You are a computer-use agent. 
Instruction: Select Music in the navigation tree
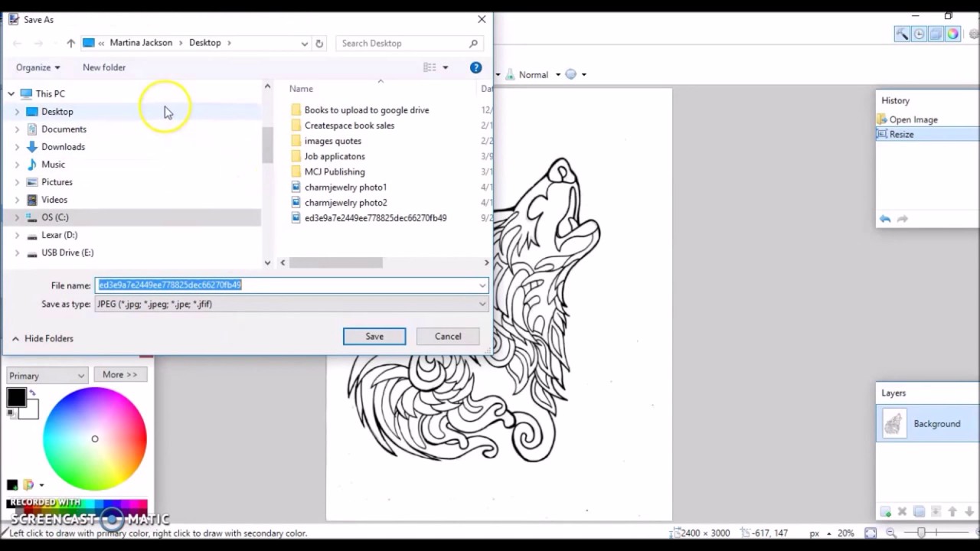pos(53,165)
